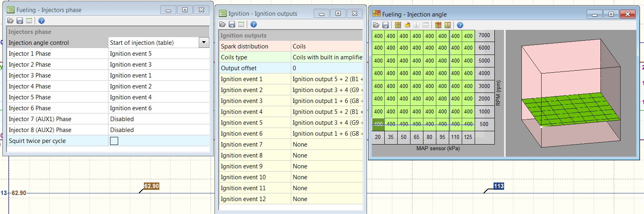Click the Output offset value field
644x214 pixels.
pyautogui.click(x=327, y=68)
